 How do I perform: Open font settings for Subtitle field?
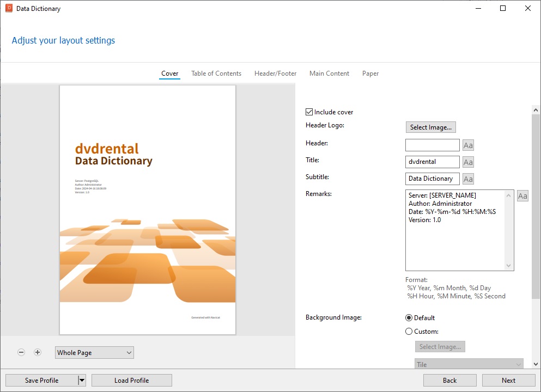(x=468, y=179)
